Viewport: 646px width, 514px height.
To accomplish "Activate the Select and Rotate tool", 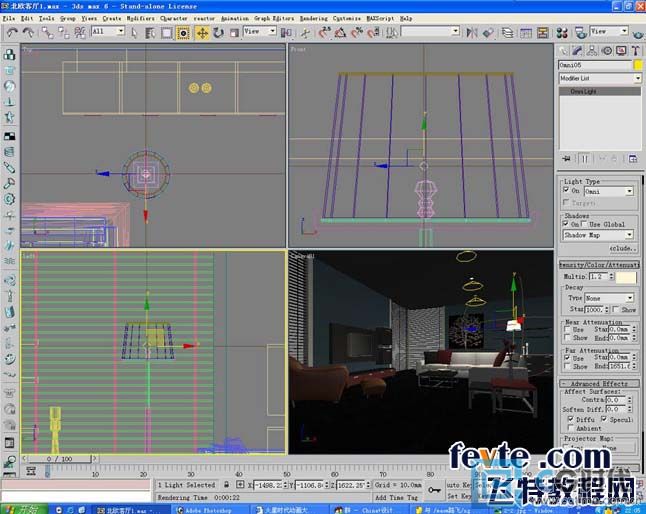I will point(218,33).
